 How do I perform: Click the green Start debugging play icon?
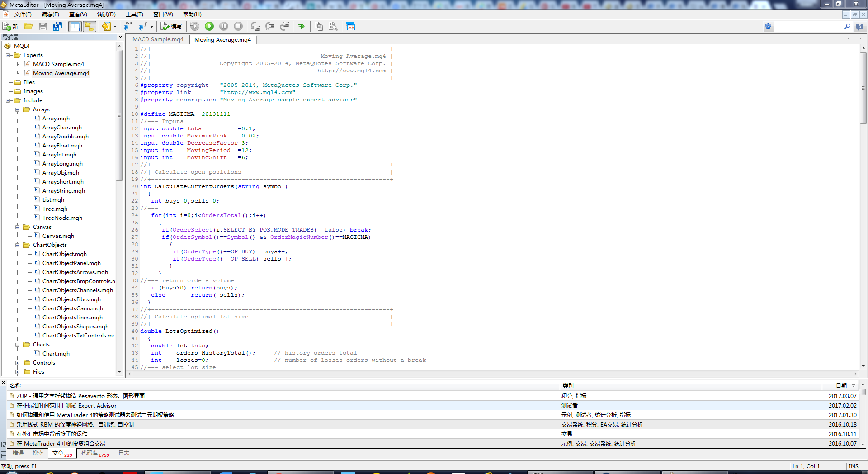(209, 26)
